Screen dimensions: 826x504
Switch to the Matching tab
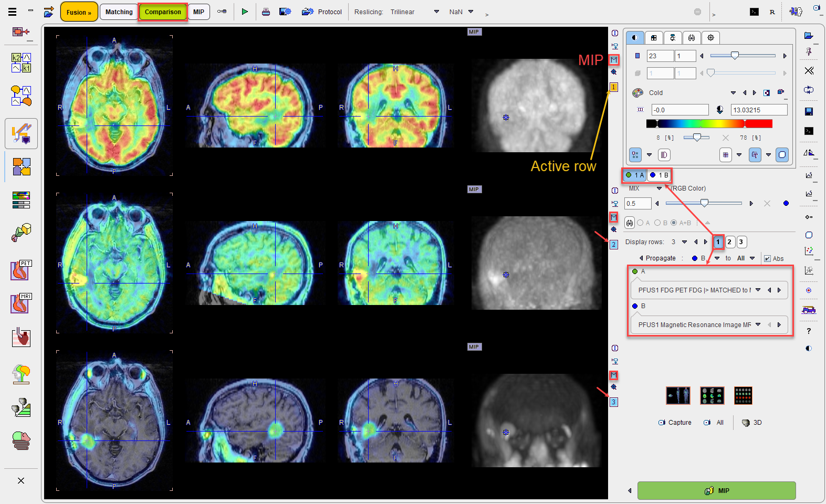119,12
